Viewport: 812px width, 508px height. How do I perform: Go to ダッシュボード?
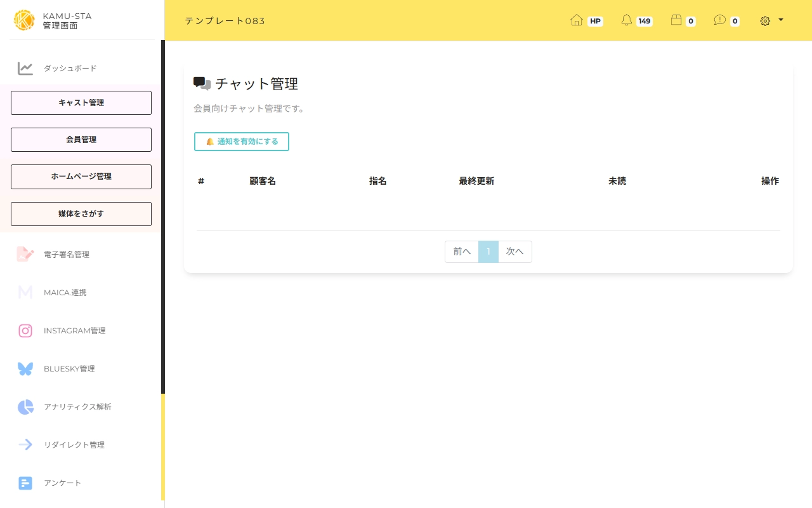[70, 69]
